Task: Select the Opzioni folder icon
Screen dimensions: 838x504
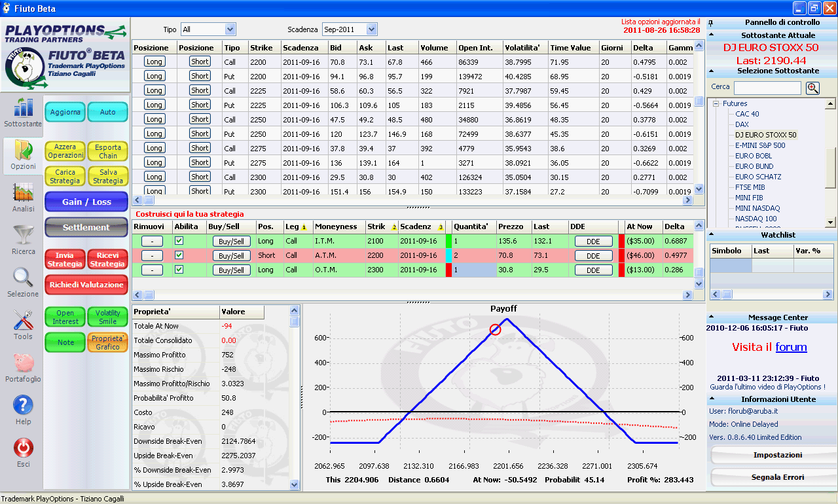Action: pos(23,150)
